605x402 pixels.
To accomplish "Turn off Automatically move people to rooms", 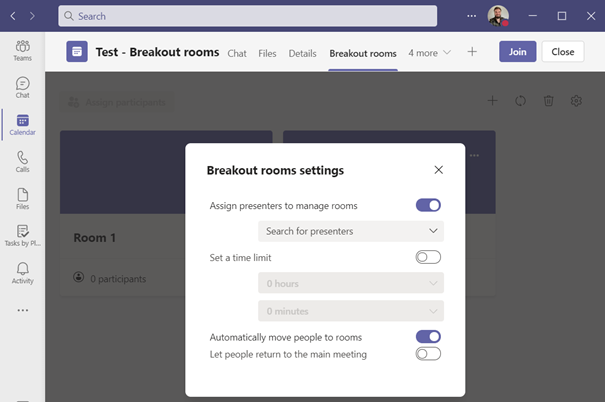I will click(428, 336).
